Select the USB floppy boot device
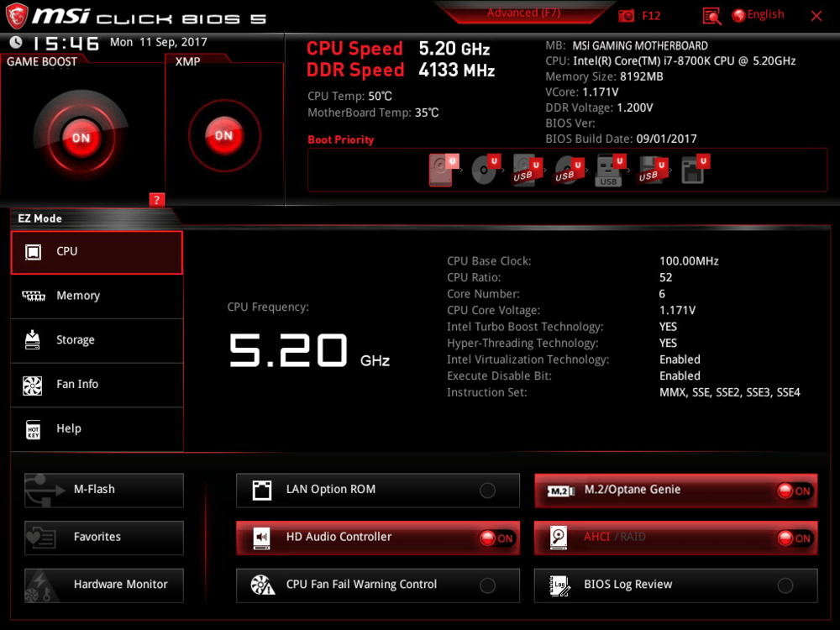 coord(652,171)
